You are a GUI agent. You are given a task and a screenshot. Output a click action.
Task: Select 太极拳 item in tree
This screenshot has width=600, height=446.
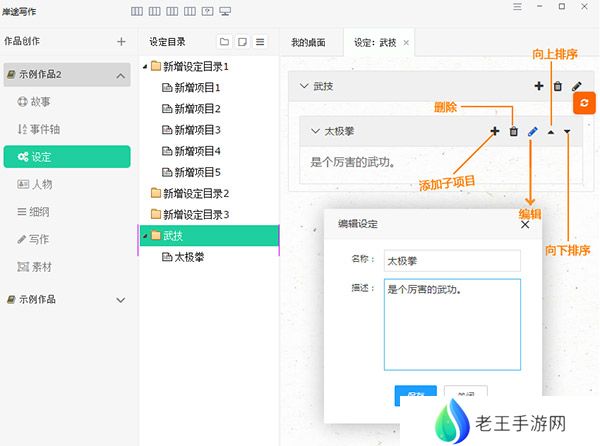coord(183,257)
